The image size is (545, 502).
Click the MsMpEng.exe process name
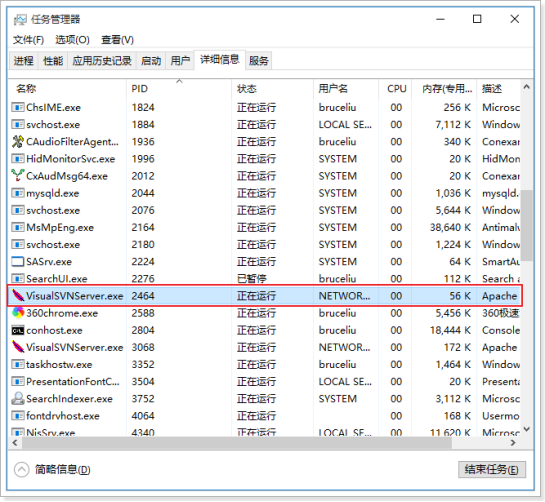click(x=60, y=227)
